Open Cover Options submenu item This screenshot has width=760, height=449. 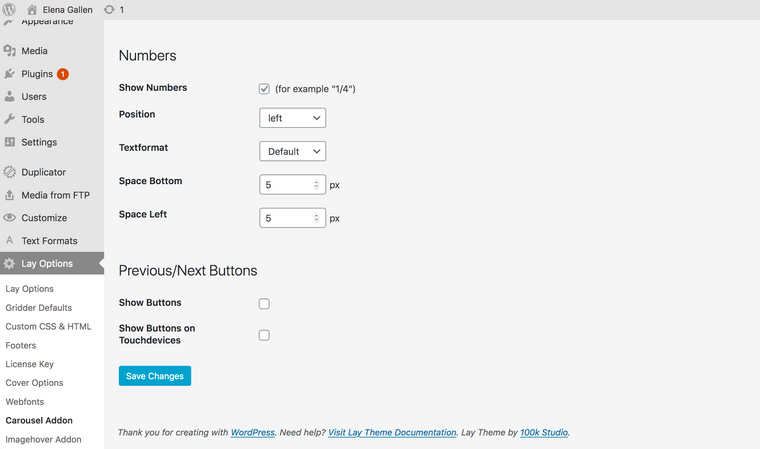point(34,383)
